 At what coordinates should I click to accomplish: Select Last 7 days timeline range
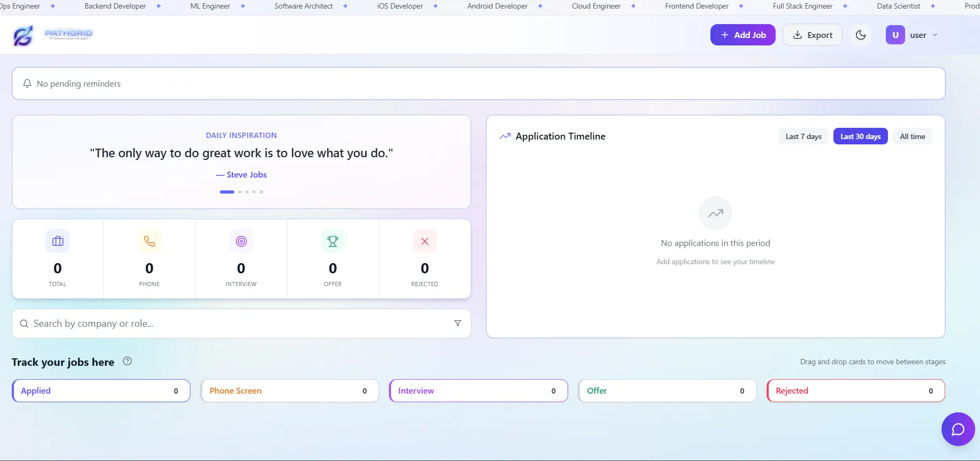pyautogui.click(x=803, y=136)
